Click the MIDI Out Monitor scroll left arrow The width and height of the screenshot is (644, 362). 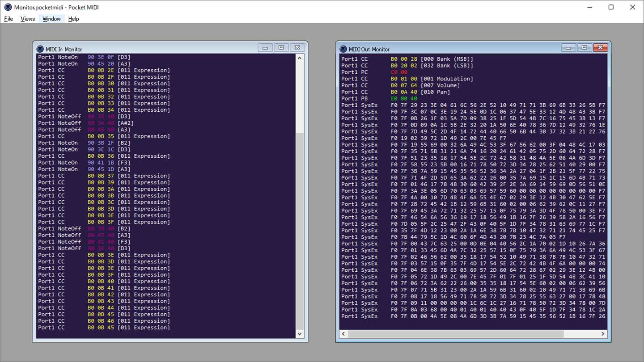(344, 334)
